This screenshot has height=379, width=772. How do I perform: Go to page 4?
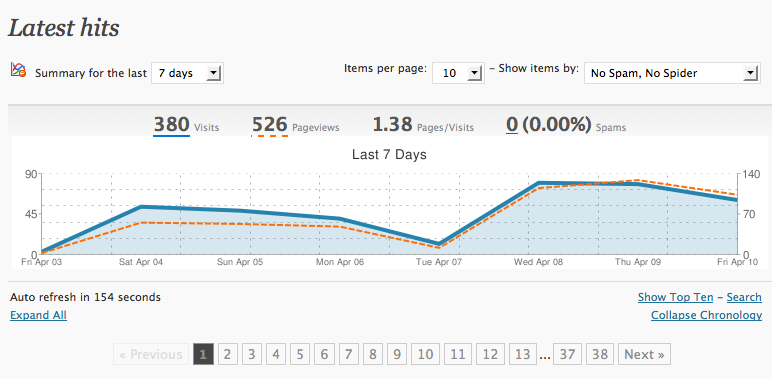click(x=276, y=354)
